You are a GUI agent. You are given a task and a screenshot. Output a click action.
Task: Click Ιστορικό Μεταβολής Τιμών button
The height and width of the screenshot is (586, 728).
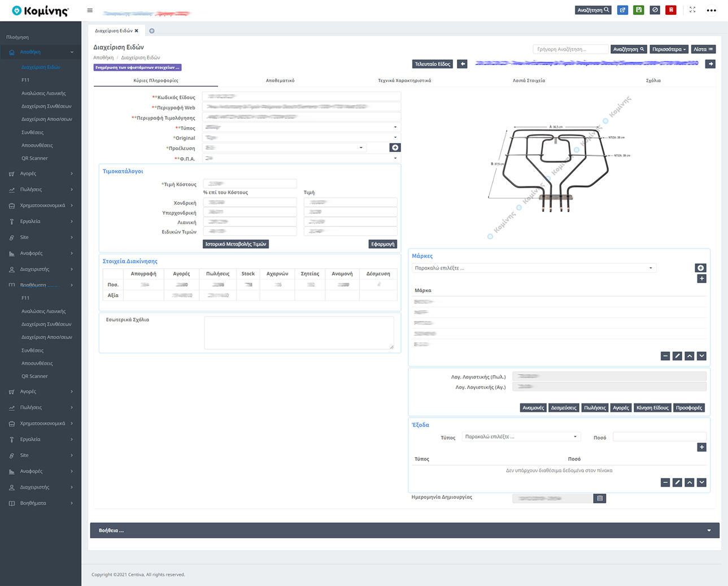pyautogui.click(x=236, y=244)
